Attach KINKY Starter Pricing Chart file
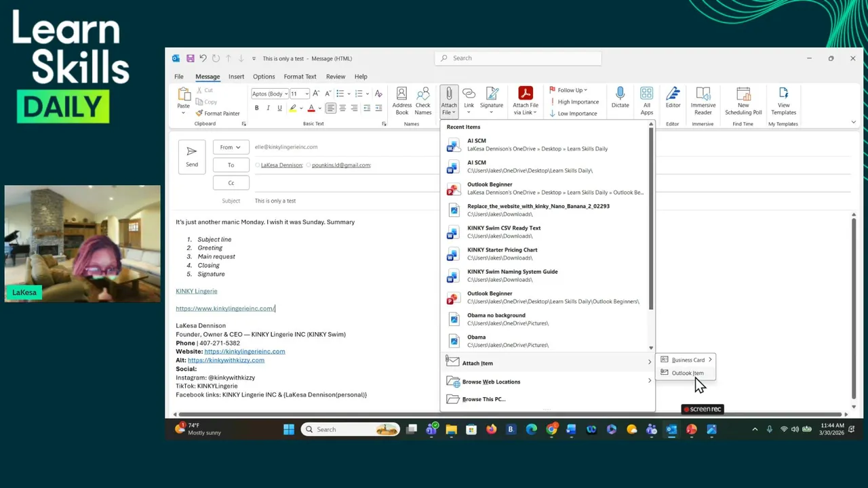 pyautogui.click(x=546, y=253)
